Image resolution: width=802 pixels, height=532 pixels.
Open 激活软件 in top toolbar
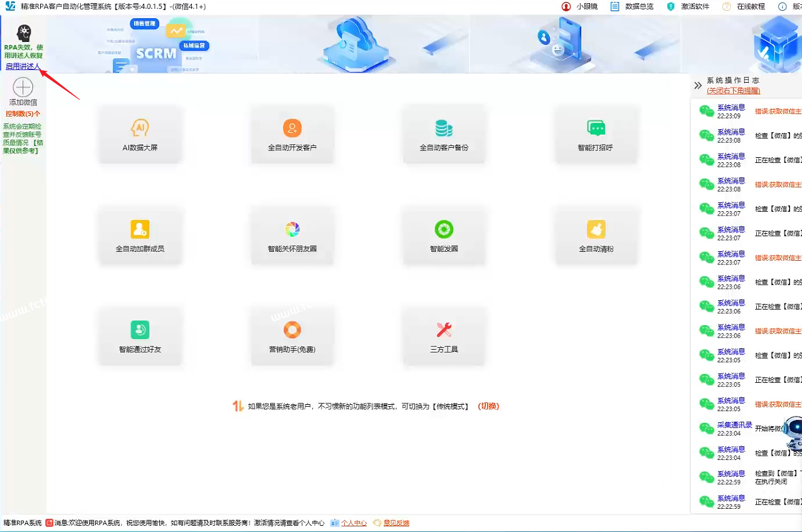(689, 6)
